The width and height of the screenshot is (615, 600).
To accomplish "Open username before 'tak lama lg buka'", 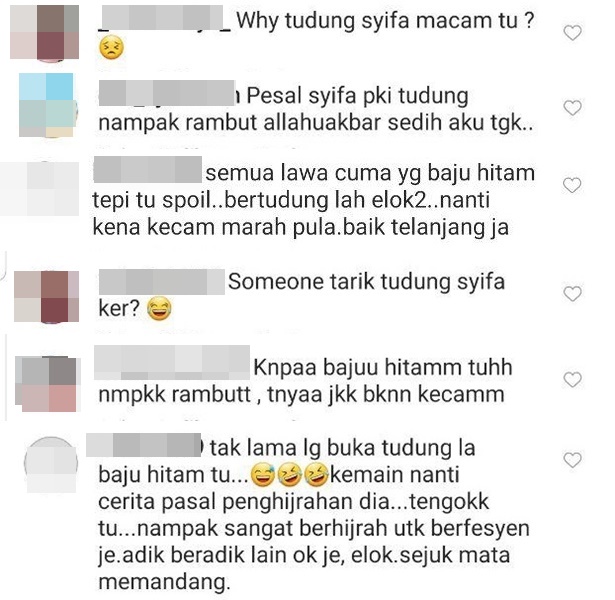I will point(144,445).
